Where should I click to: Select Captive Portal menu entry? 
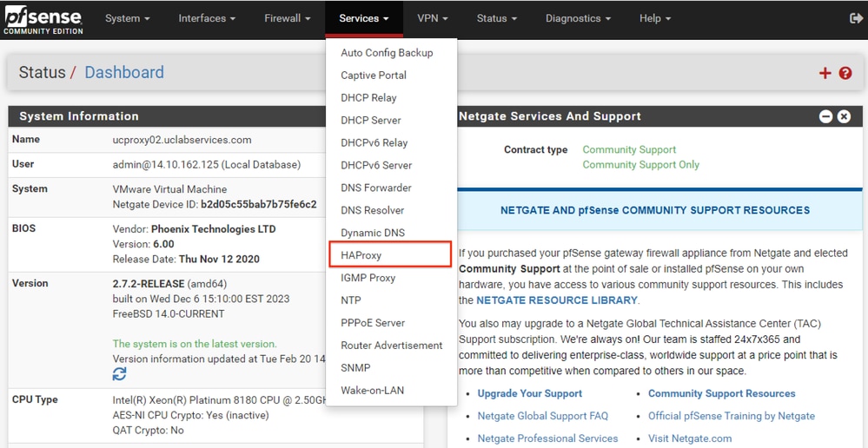[391, 76]
